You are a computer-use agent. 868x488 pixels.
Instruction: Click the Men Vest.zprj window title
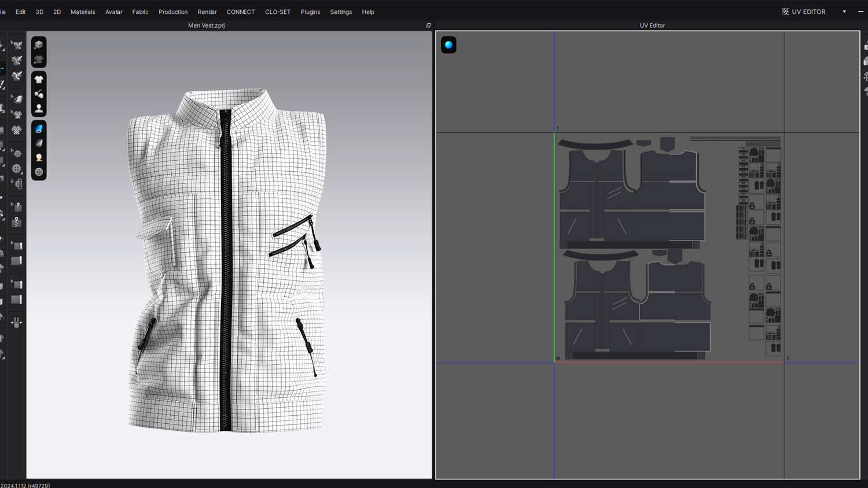(x=207, y=25)
